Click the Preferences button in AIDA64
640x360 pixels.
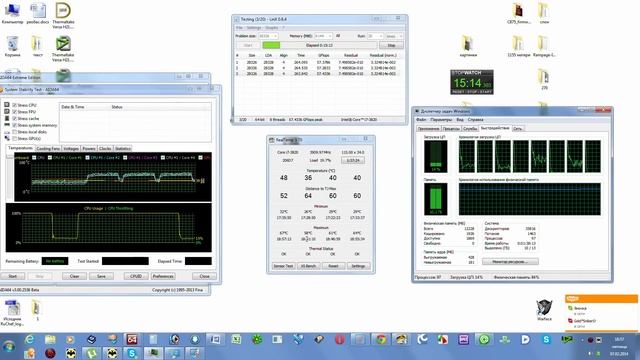pos(163,276)
